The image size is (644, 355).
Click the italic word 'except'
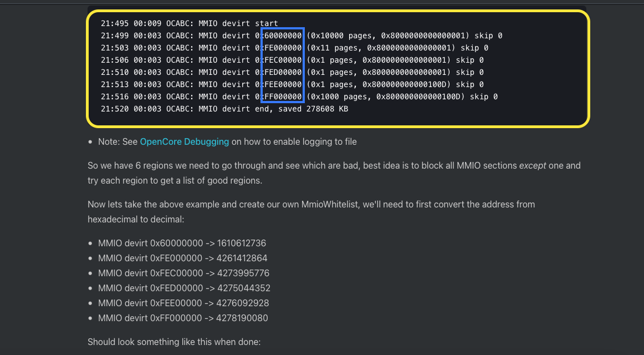click(x=532, y=165)
